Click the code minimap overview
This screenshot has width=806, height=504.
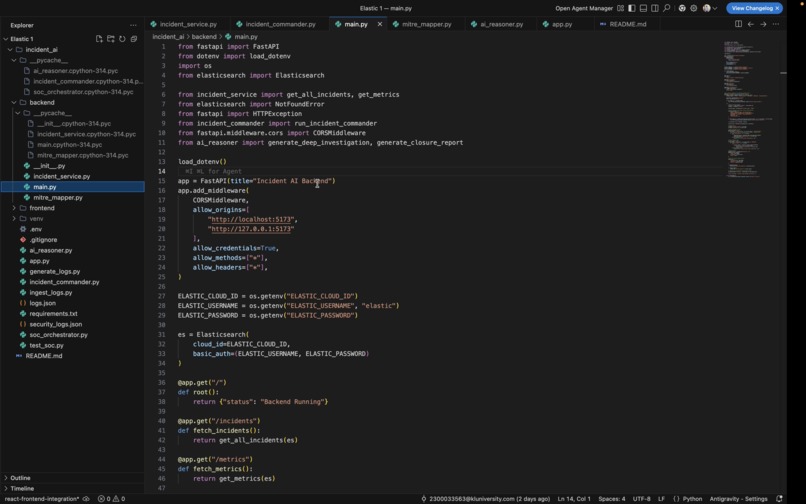click(x=748, y=108)
